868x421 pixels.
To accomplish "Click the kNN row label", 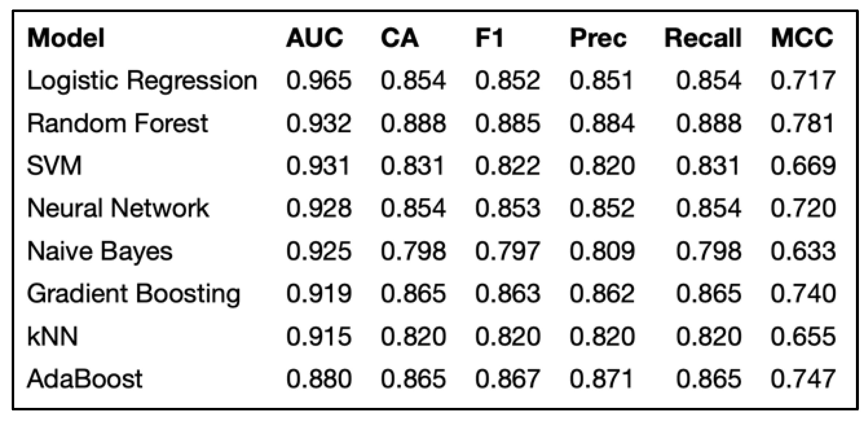I will (x=53, y=336).
